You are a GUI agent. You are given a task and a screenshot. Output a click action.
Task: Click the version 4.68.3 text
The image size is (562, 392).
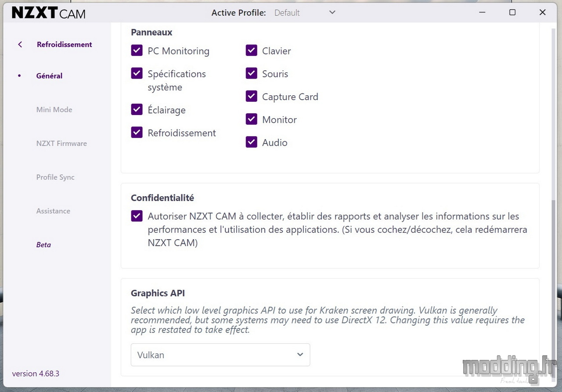pos(36,374)
